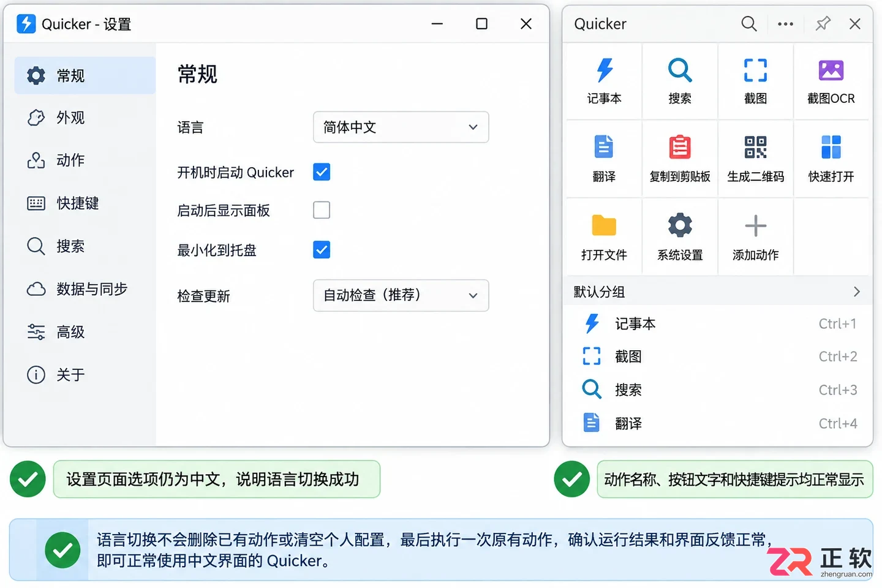Select the 翻译 Ctrl+4 list row
This screenshot has width=882, height=588.
717,423
